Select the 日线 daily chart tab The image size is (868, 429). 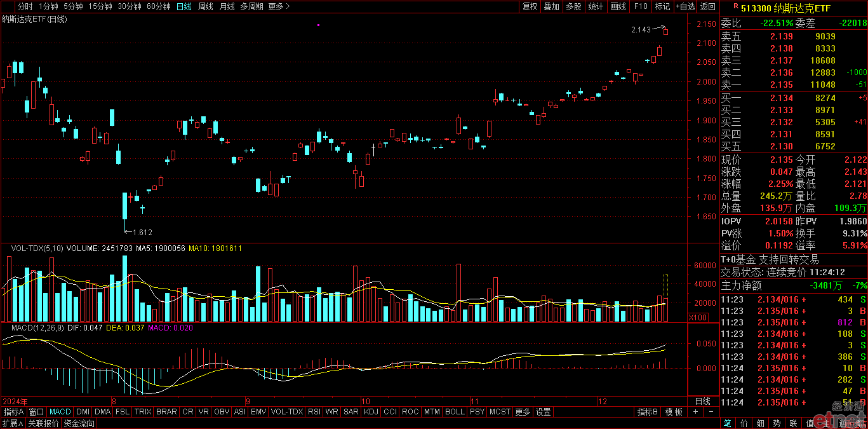pos(184,6)
